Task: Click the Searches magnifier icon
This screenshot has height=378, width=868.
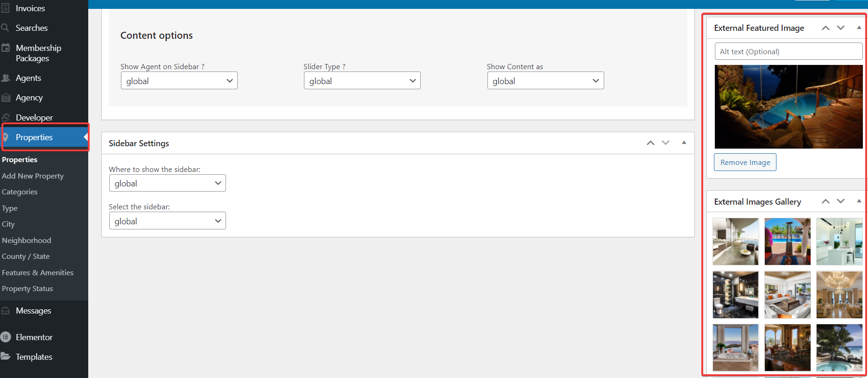Action: point(5,28)
